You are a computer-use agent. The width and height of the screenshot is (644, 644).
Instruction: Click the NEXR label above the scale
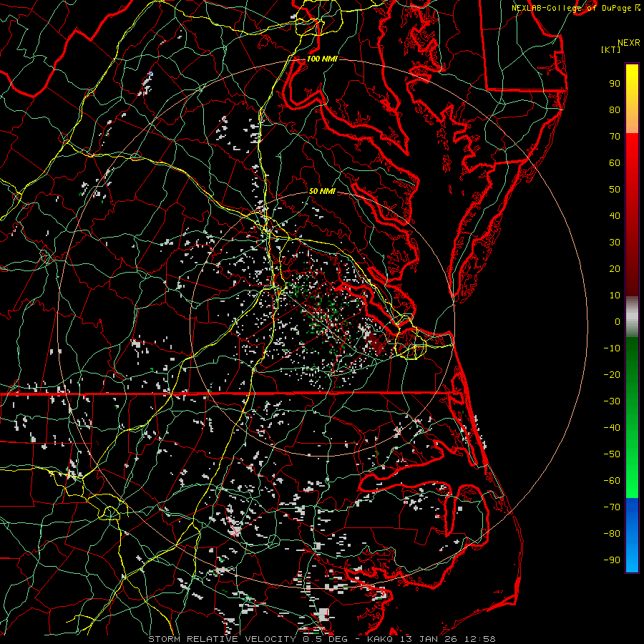(628, 43)
